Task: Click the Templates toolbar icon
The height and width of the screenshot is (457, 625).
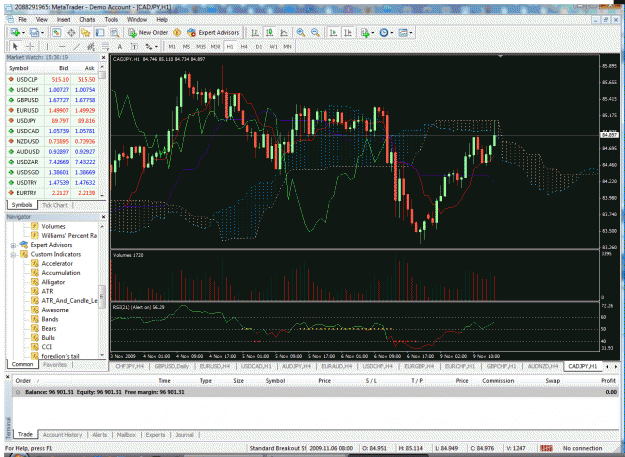Action: click(403, 33)
